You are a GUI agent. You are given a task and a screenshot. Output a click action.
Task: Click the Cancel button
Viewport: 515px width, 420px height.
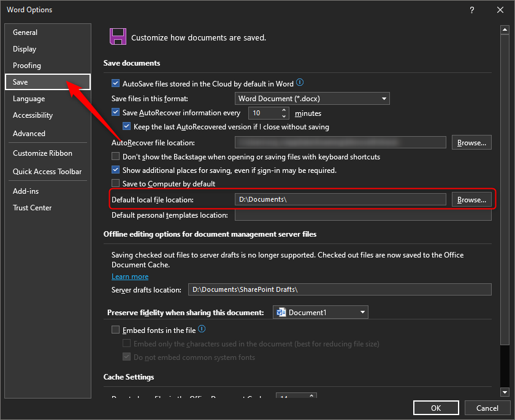click(487, 408)
